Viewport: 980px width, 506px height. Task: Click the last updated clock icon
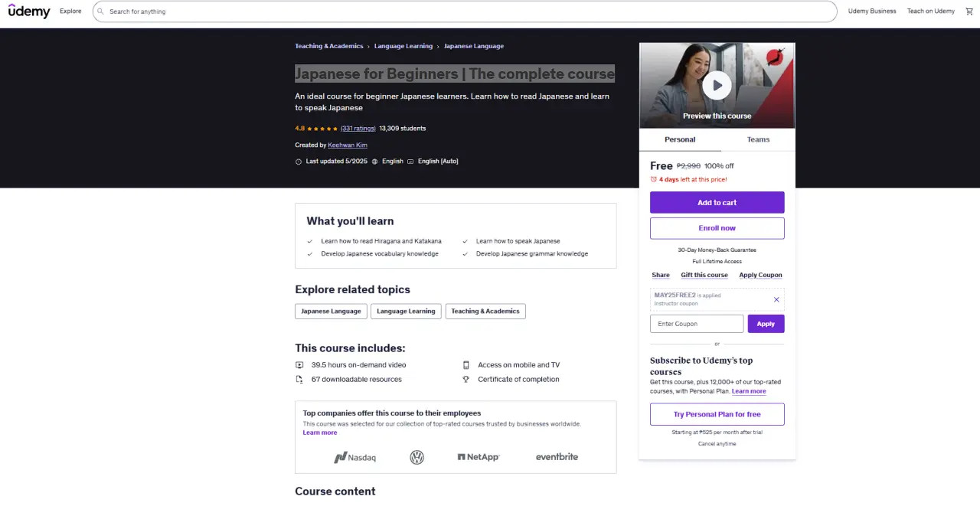coord(299,162)
